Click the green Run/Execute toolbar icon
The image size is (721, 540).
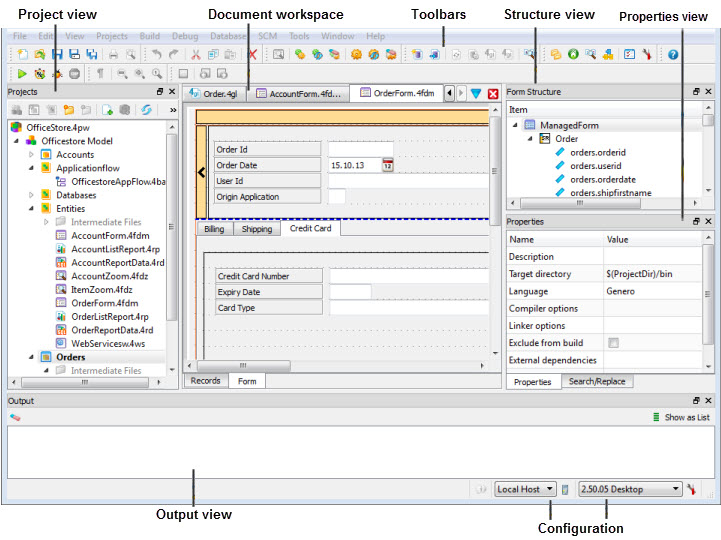click(23, 74)
